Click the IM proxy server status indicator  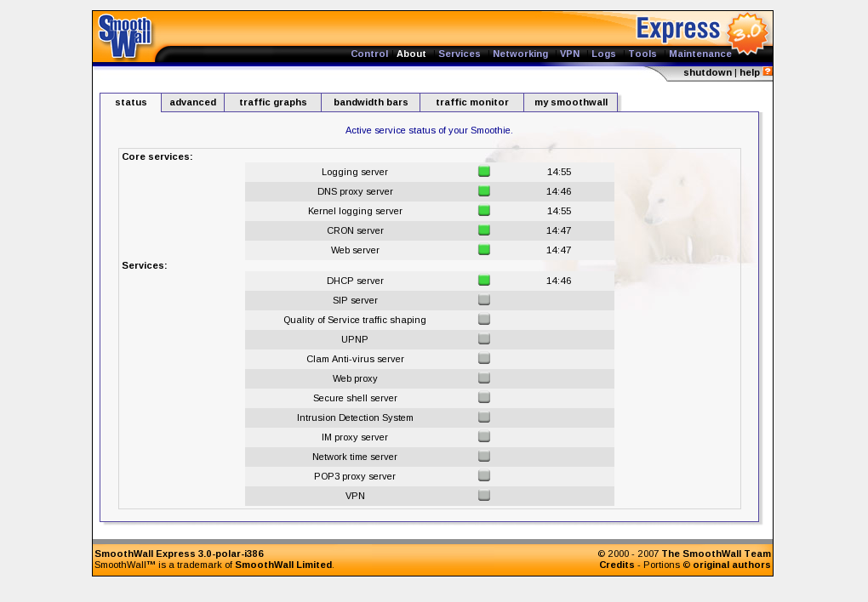pos(484,436)
